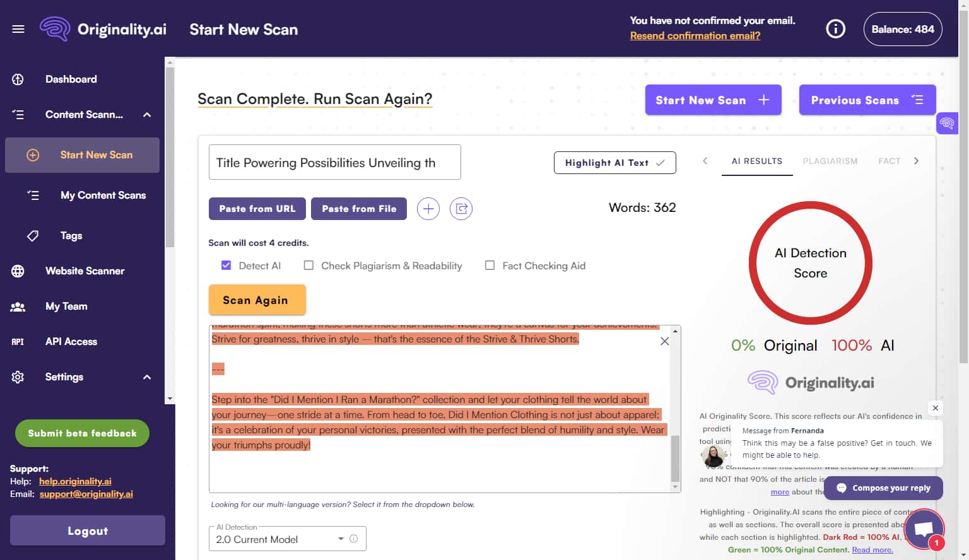Add content with the circular plus icon

[x=428, y=208]
